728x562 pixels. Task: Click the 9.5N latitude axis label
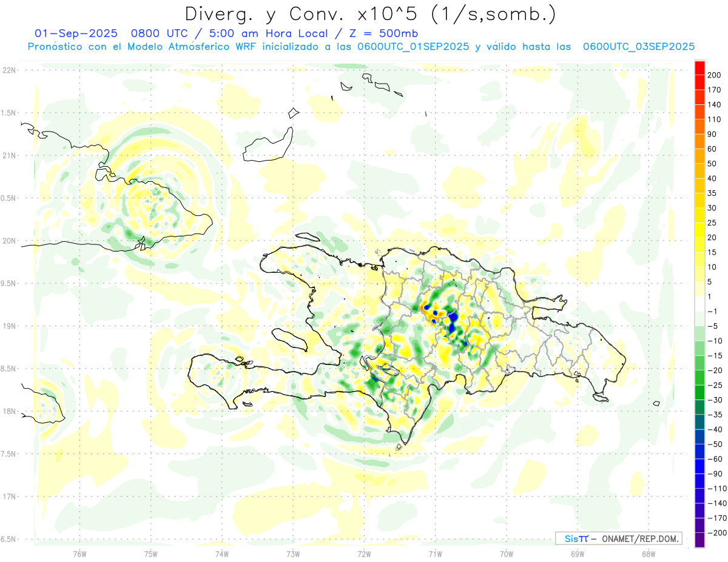click(x=8, y=284)
